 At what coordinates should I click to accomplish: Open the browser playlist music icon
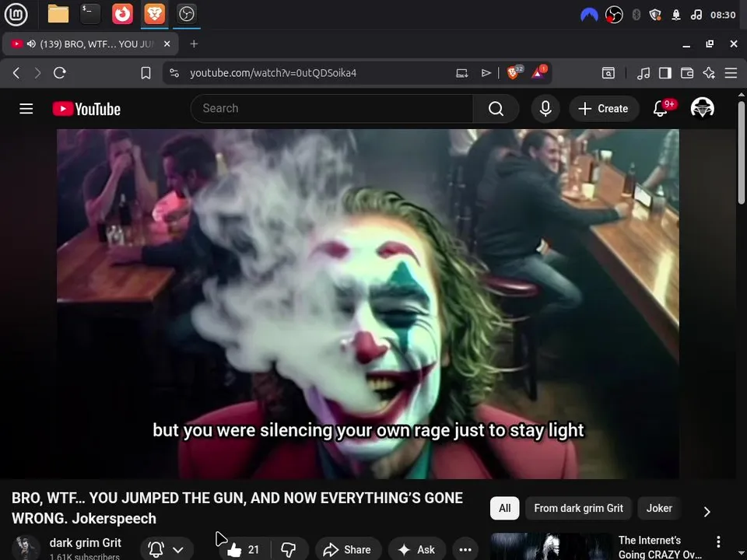644,73
